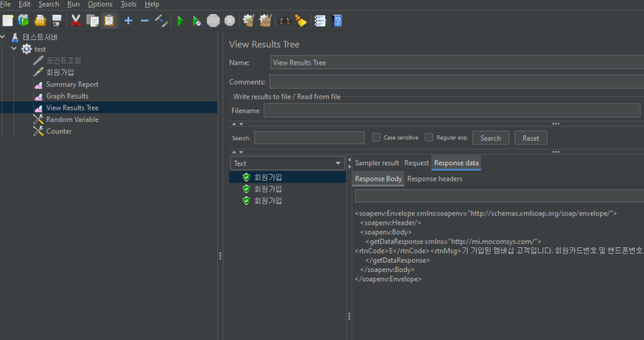Open the Search menu
The width and height of the screenshot is (644, 340).
[49, 4]
